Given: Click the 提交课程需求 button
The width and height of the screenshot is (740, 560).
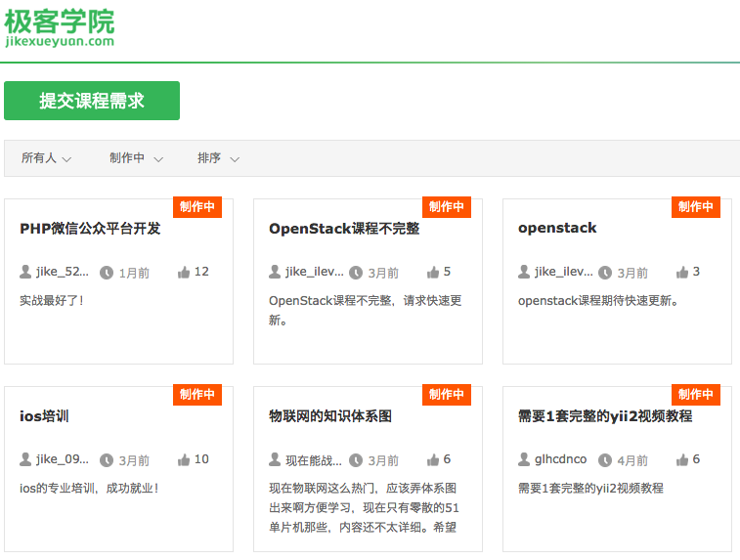Looking at the screenshot, I should coord(92,101).
